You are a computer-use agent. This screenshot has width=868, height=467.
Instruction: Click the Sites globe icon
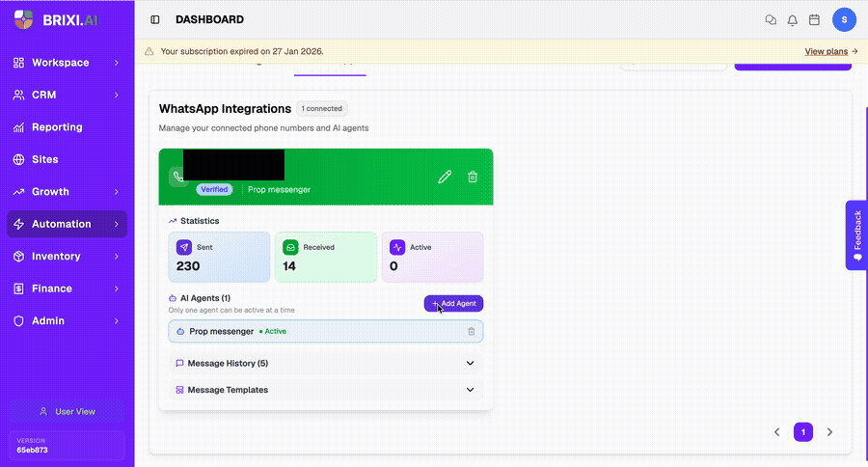pos(19,159)
